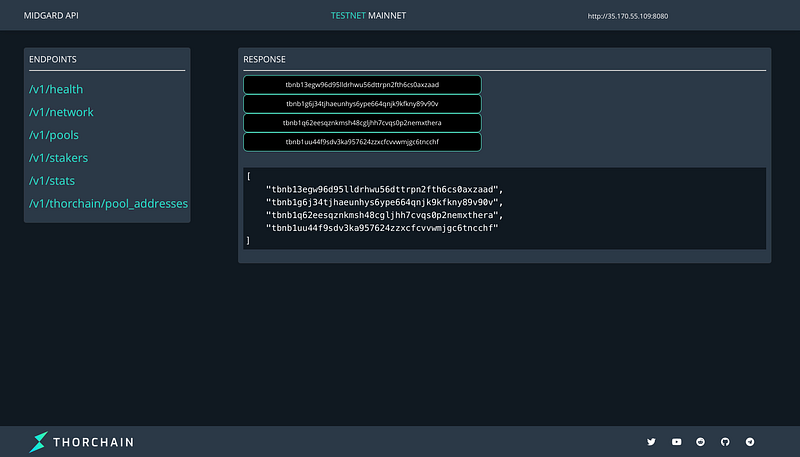Click JSON line "tbnb1uu44f9sdv3ka957624zzxcfcvvwmjgc6tncchf"
The image size is (800, 457).
(382, 228)
